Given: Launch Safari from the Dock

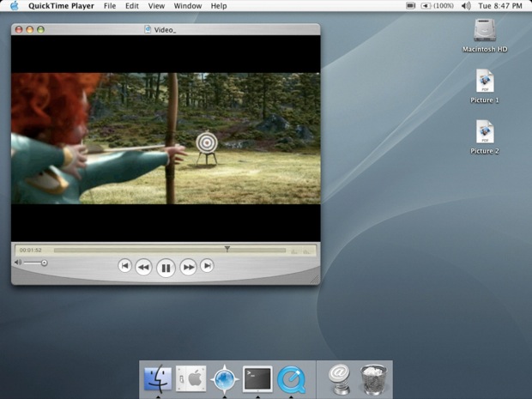Looking at the screenshot, I should [x=224, y=379].
